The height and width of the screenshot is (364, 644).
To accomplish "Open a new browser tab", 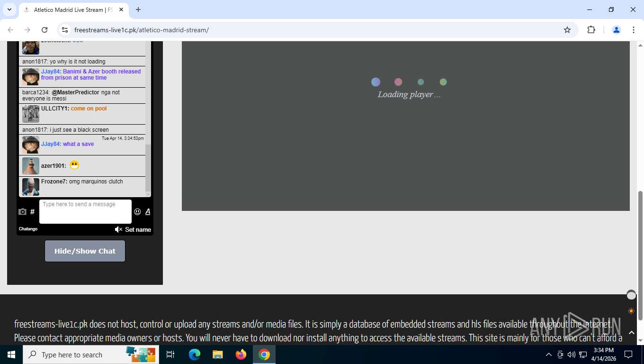I will click(138, 9).
